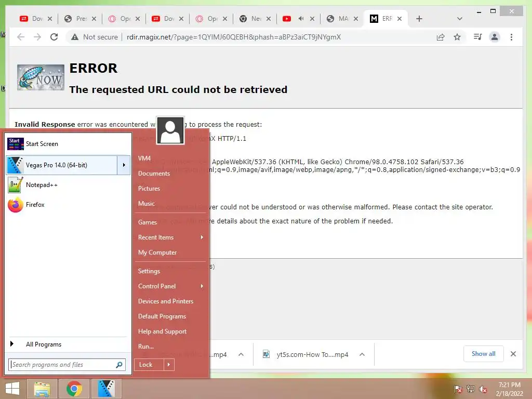Viewport: 532px width, 399px height.
Task: Expand the shutdown options arrow beside Lock
Action: [x=169, y=365]
